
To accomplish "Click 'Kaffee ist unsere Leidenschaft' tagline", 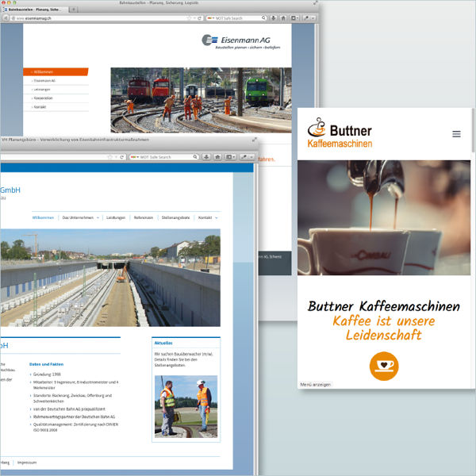I will [384, 328].
